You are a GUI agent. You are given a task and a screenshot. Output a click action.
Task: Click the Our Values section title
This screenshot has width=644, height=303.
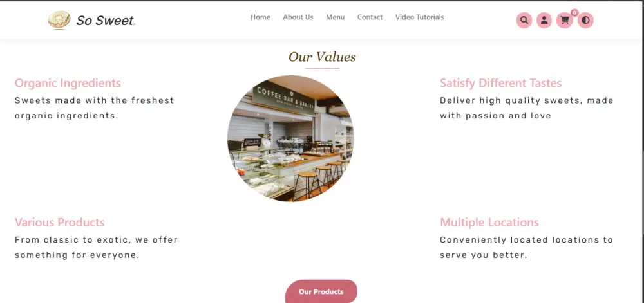pos(322,57)
